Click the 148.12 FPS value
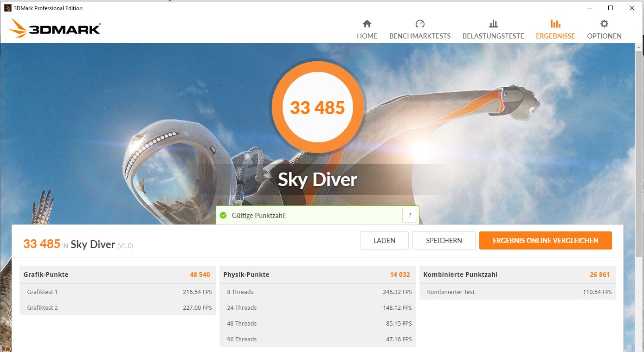 pyautogui.click(x=397, y=308)
